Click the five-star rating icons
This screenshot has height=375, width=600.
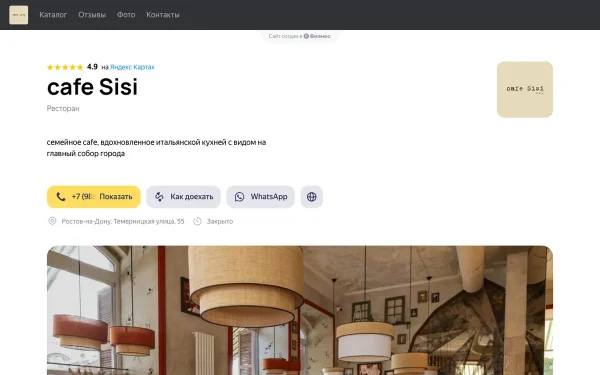click(65, 67)
